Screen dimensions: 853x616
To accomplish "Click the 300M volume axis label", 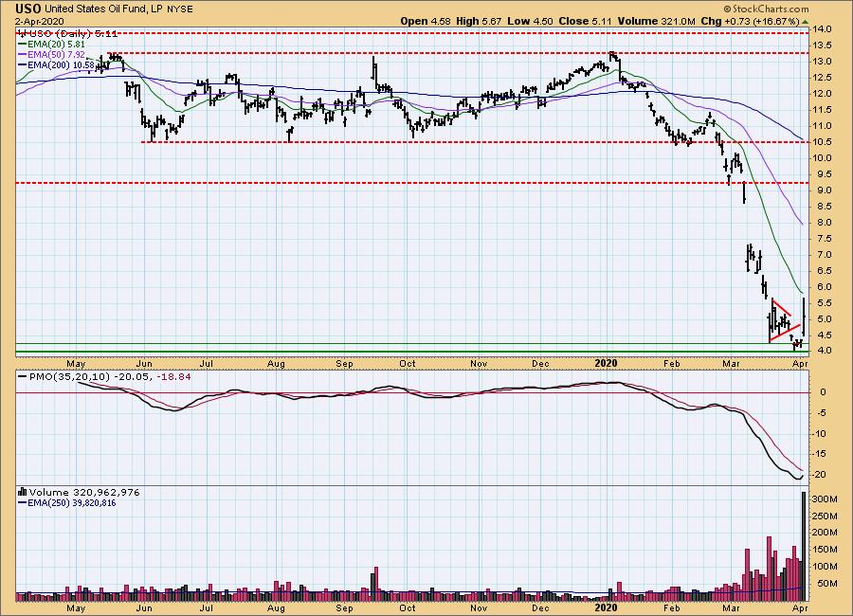I will coord(825,499).
